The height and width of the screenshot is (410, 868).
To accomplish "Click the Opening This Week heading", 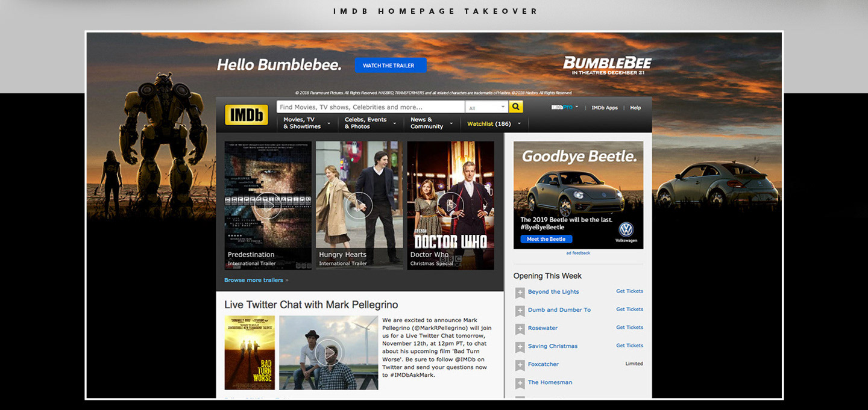I will 547,276.
